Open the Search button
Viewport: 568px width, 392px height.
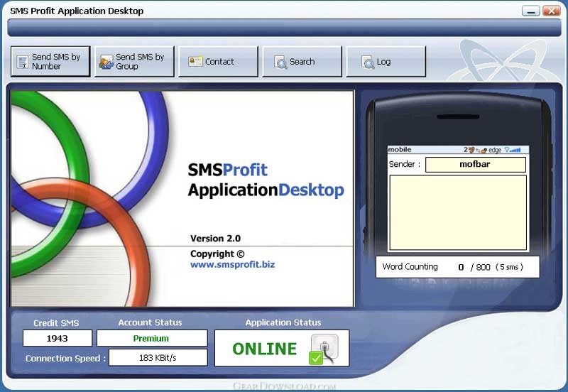click(302, 62)
